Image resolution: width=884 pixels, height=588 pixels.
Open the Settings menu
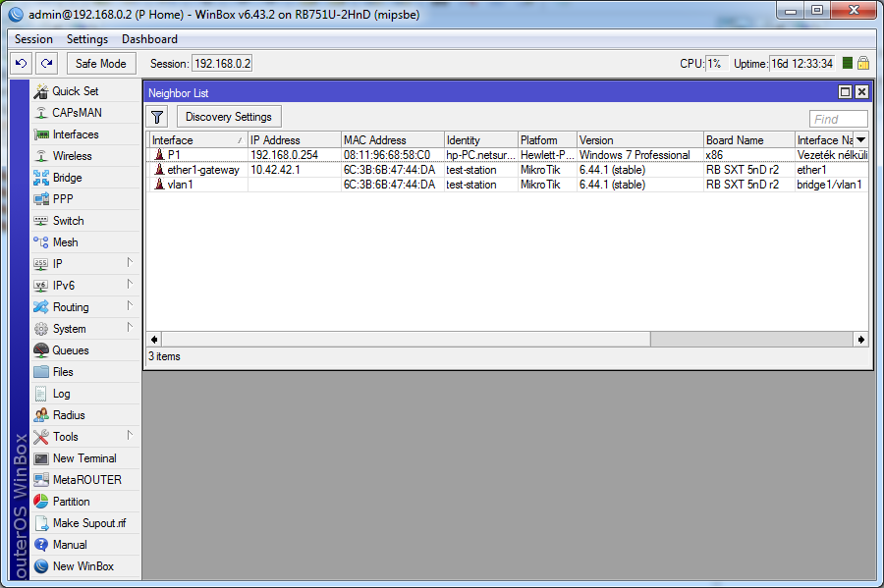pos(86,39)
